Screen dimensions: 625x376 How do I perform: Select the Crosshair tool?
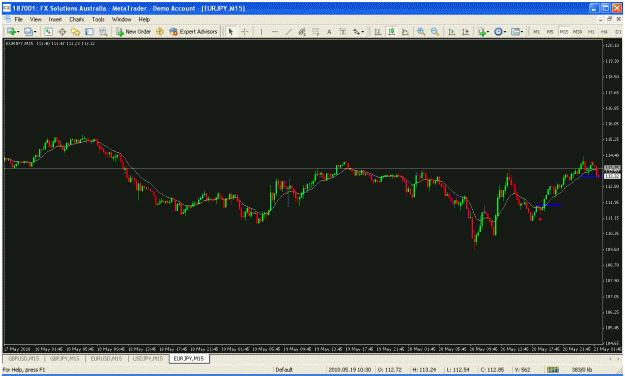pos(245,31)
